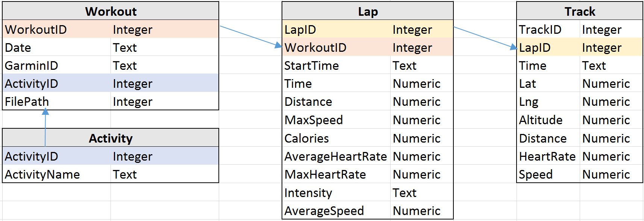Click the WorkoutID cell in Workout table

(57, 29)
